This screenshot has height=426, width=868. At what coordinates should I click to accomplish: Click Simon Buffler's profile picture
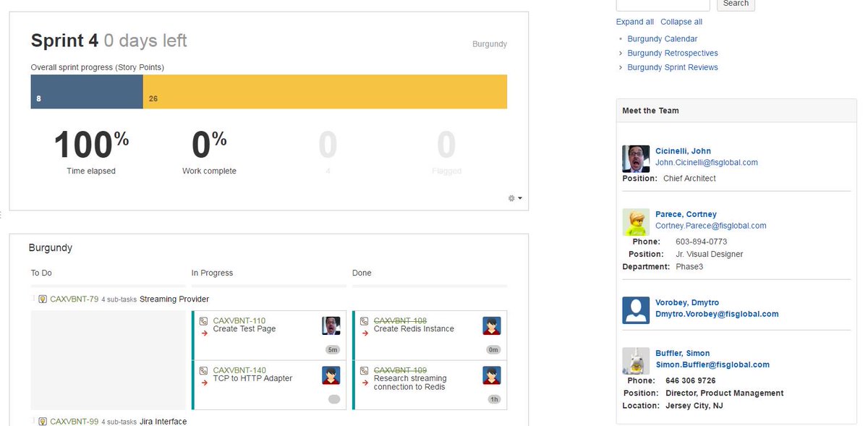[636, 361]
